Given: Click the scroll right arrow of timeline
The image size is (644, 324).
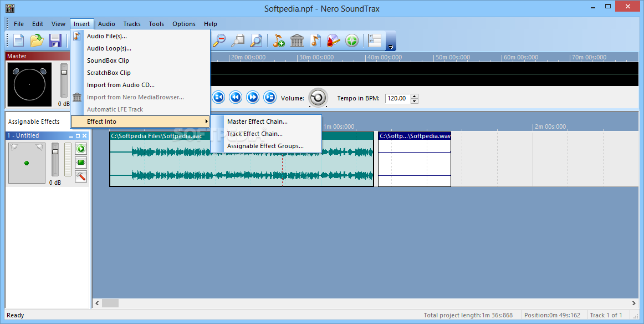Looking at the screenshot, I should [633, 303].
